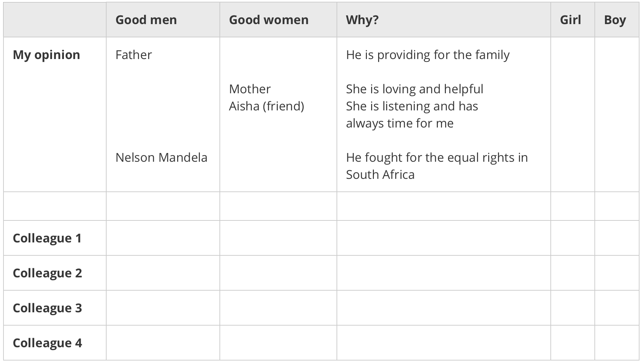Click the Girl cell in Colleague 2 row
This screenshot has height=364, width=643.
[x=572, y=273]
